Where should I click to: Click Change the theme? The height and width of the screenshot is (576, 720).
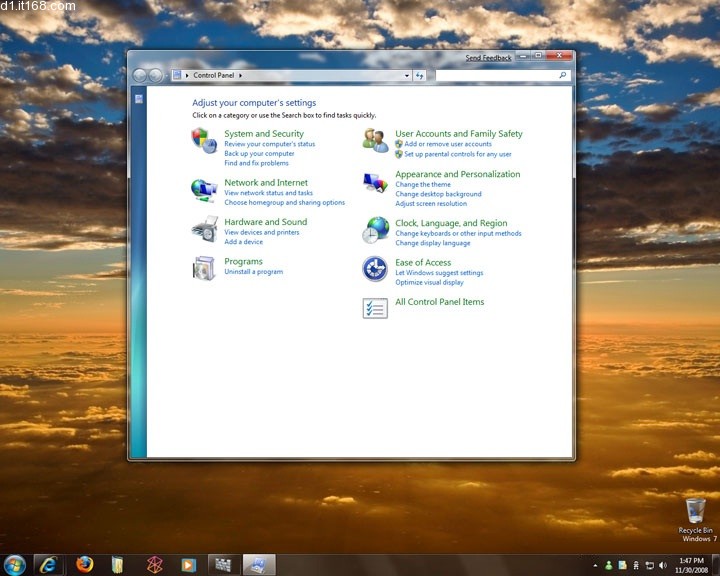(423, 184)
